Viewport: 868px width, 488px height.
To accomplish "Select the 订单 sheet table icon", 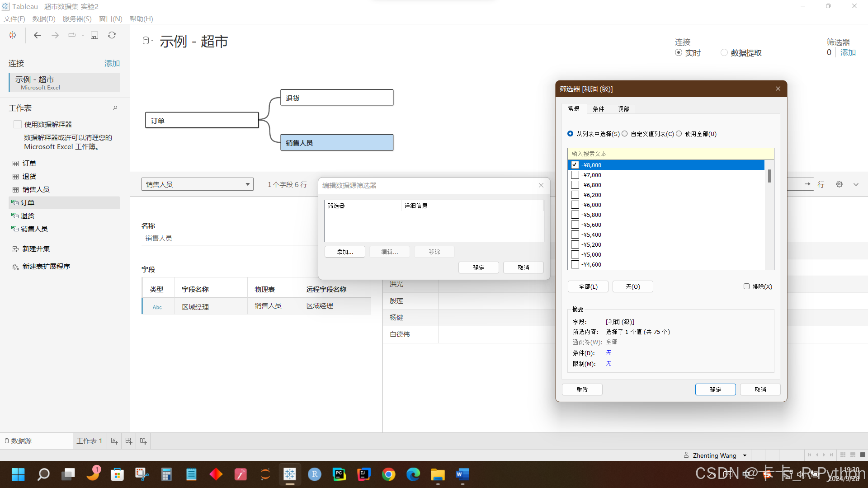I will pos(15,164).
